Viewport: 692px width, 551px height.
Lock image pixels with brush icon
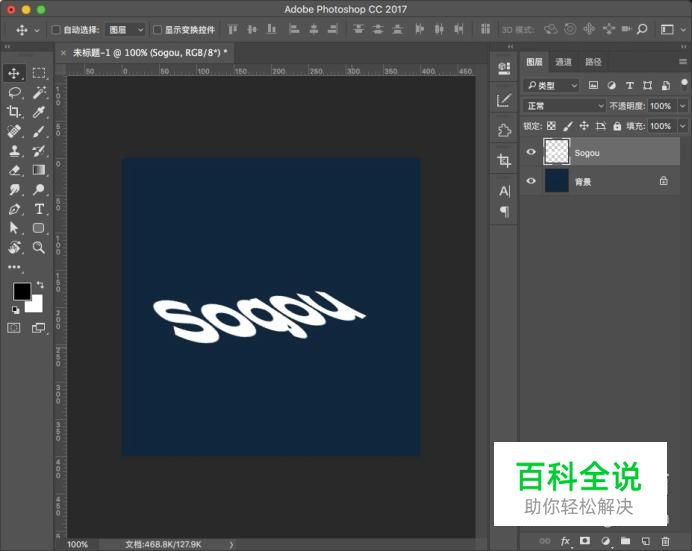click(x=568, y=126)
